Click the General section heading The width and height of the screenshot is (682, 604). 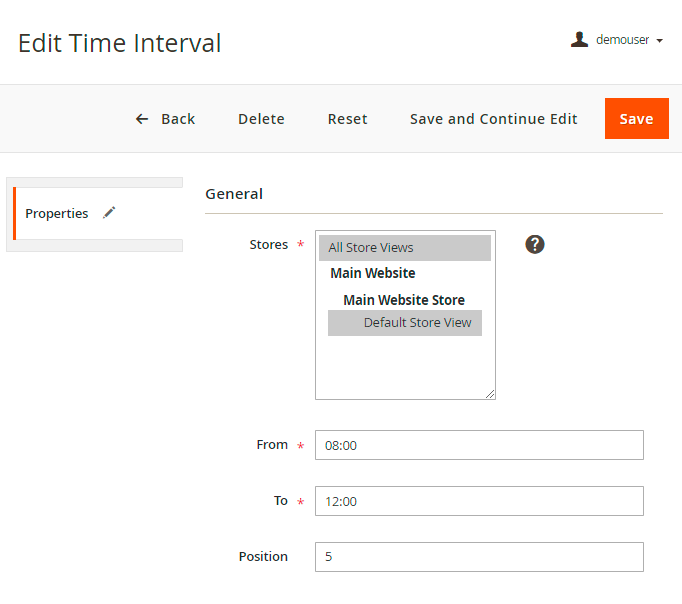pos(234,194)
